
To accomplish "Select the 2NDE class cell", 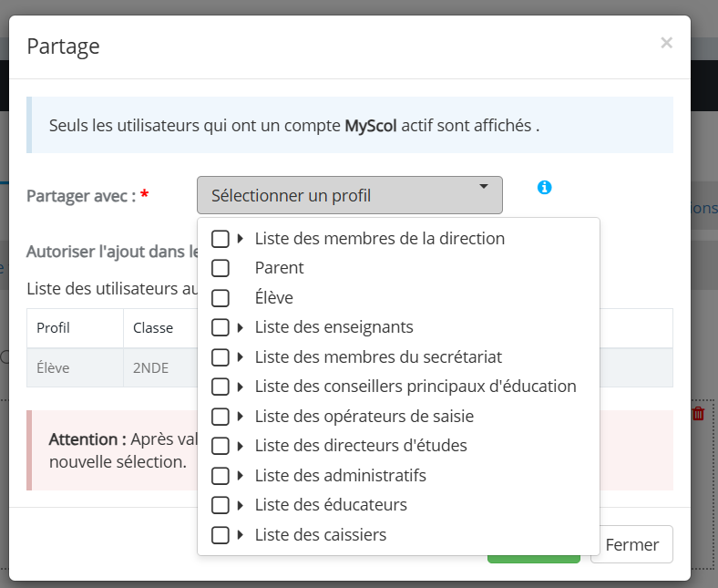I will 160,367.
